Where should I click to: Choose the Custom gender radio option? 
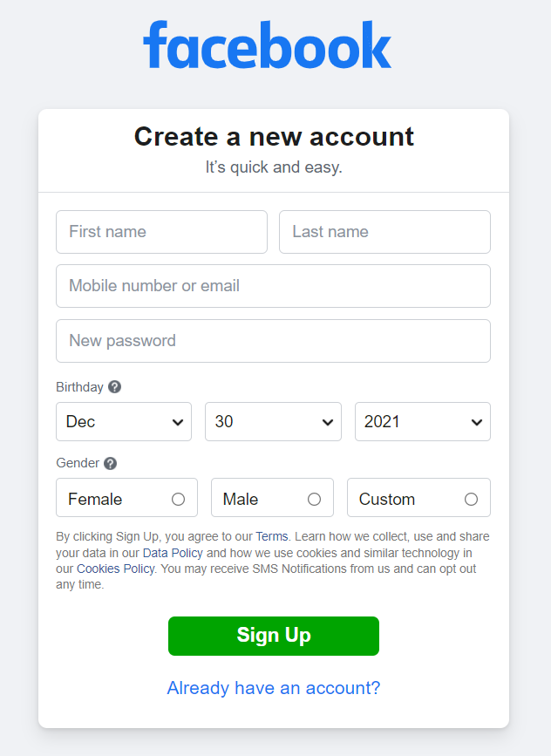click(x=471, y=500)
